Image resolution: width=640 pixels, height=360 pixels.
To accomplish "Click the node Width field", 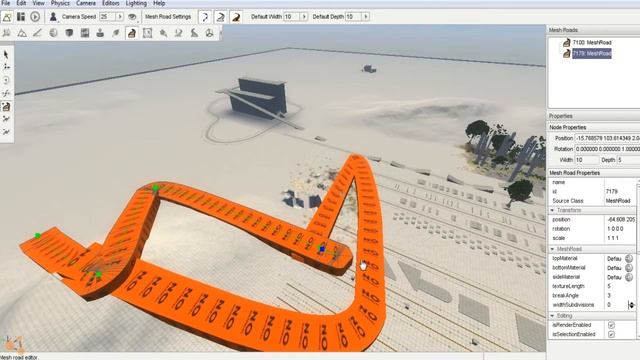I will (x=587, y=160).
